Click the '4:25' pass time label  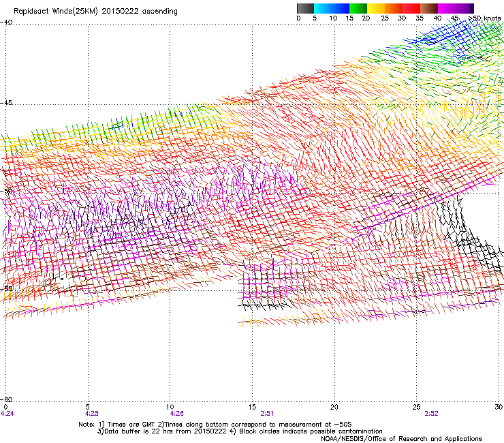(x=92, y=414)
